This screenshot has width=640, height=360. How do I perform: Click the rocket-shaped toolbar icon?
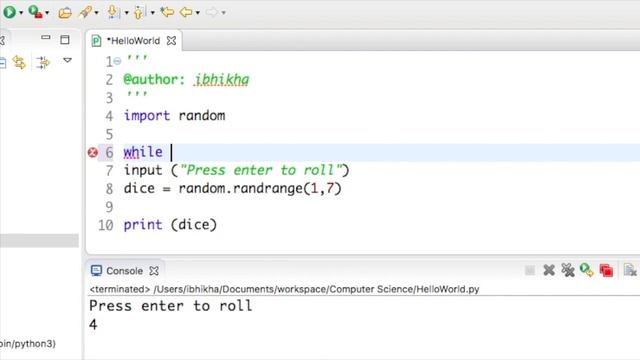click(86, 12)
